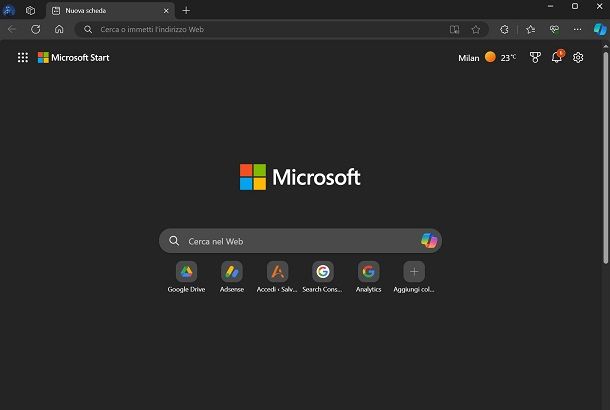Open a new tab with plus button

(x=186, y=11)
